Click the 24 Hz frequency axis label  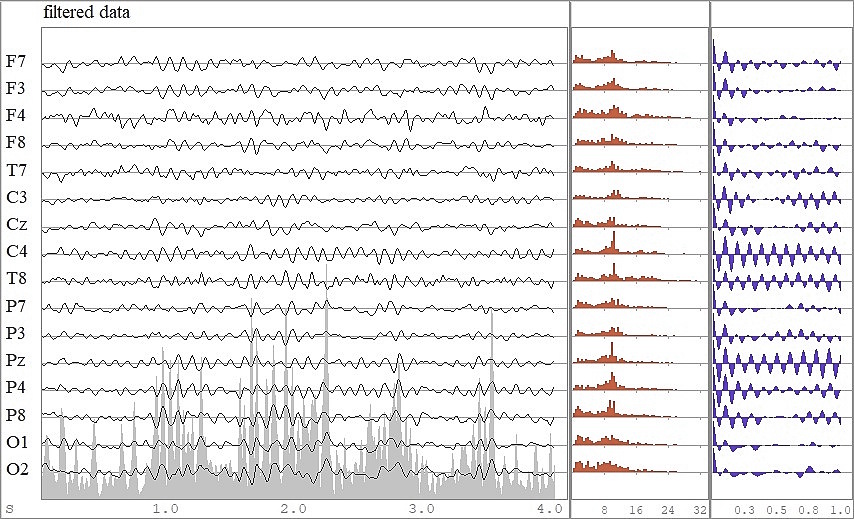coord(668,510)
